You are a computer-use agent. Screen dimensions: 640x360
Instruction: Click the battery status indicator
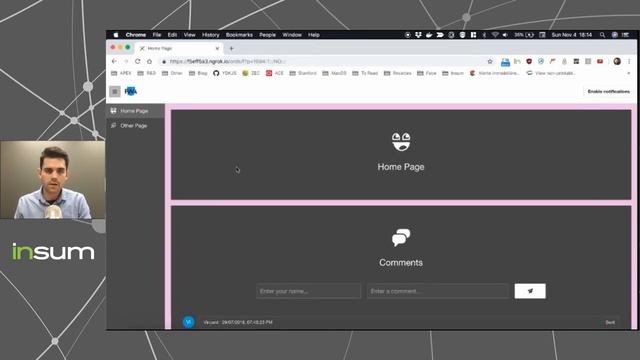click(524, 35)
